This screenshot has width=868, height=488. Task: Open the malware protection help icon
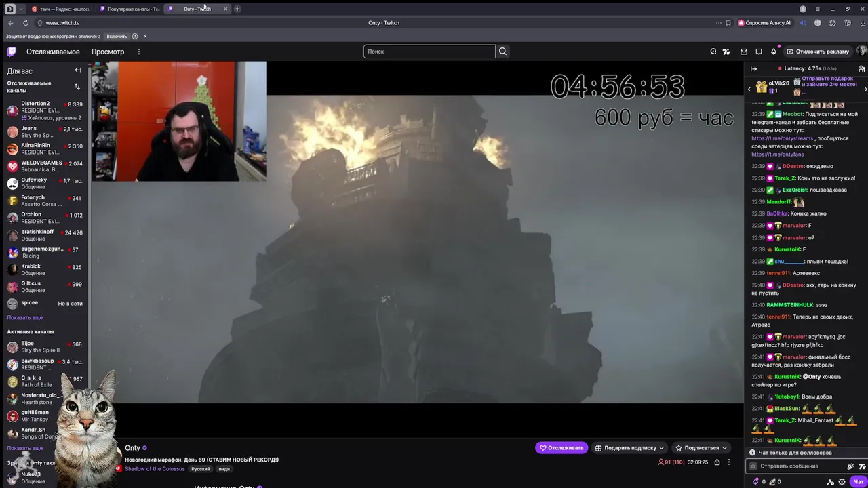click(135, 36)
